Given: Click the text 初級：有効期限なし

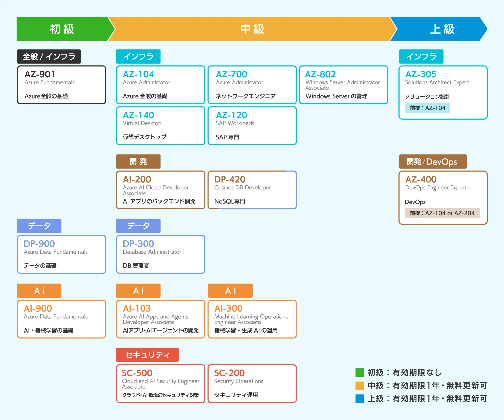Looking at the screenshot, I should 405,372.
